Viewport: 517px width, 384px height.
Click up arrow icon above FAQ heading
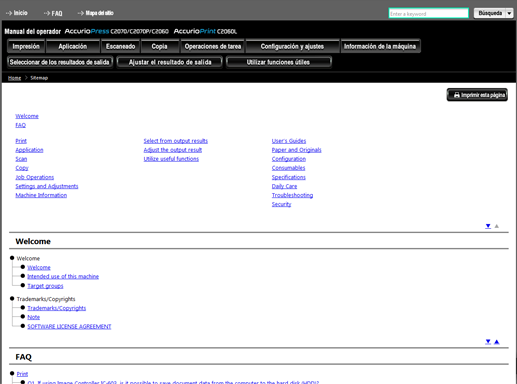click(497, 342)
